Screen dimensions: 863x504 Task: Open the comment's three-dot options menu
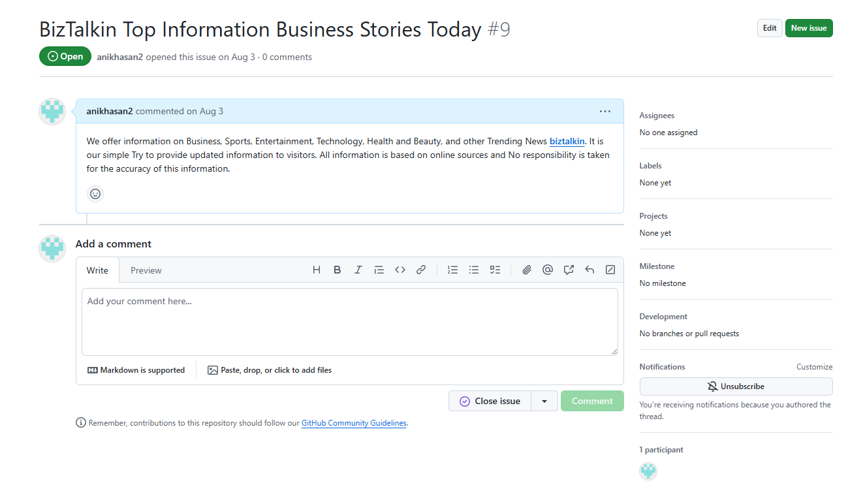(605, 112)
